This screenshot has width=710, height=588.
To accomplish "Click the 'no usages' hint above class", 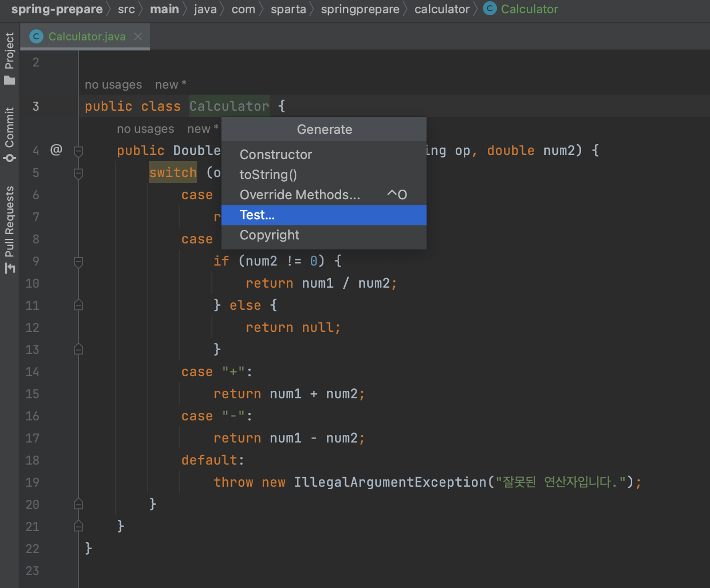I will tap(113, 85).
